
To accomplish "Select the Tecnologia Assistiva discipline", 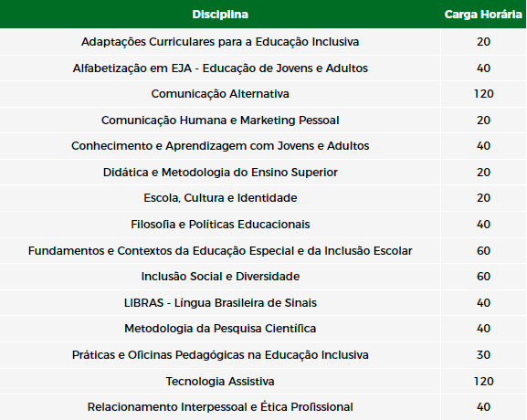I will 220,382.
